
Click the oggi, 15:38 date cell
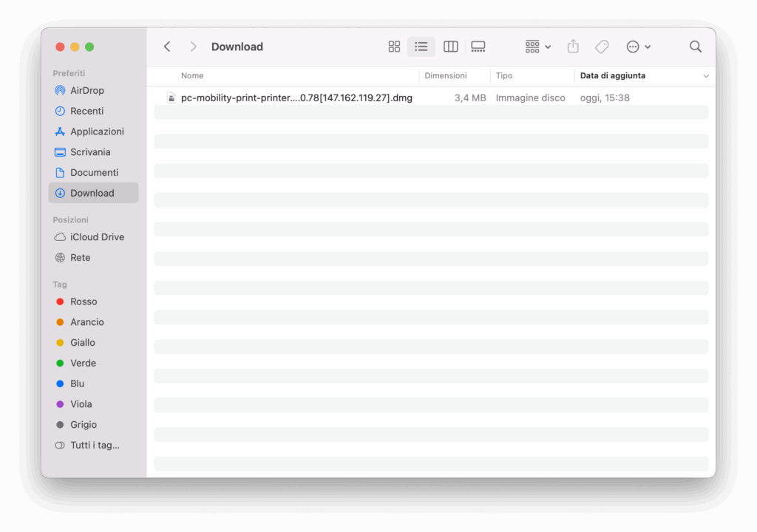pyautogui.click(x=605, y=98)
